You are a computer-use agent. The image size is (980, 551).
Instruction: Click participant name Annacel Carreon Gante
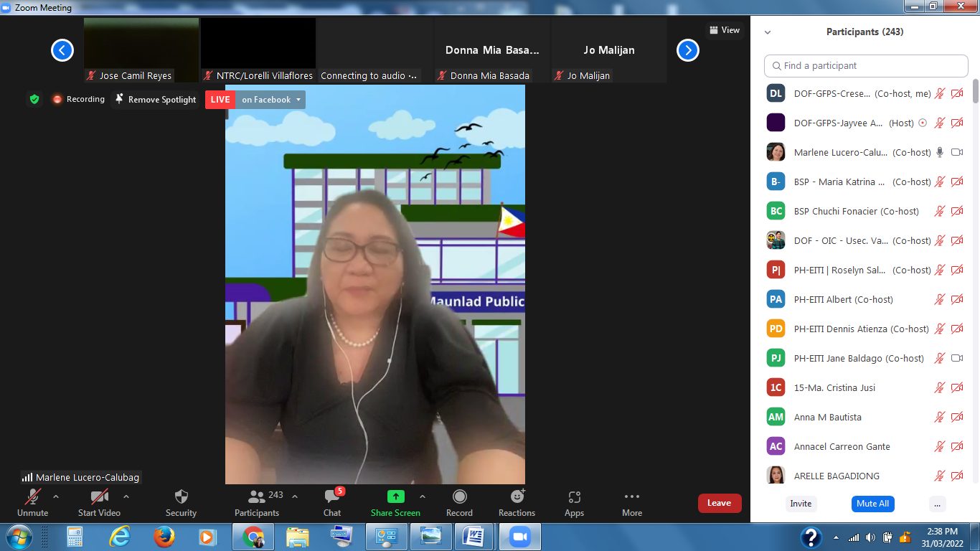(842, 446)
